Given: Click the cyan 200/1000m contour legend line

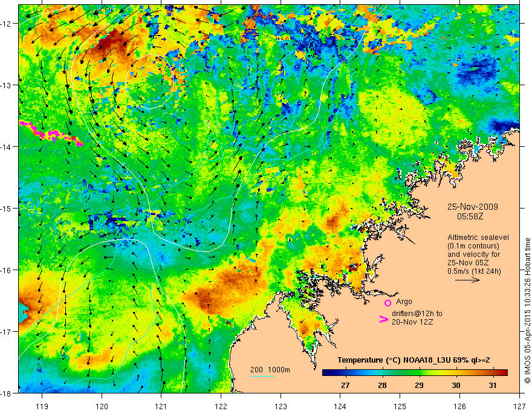Looking at the screenshot, I should (262, 376).
